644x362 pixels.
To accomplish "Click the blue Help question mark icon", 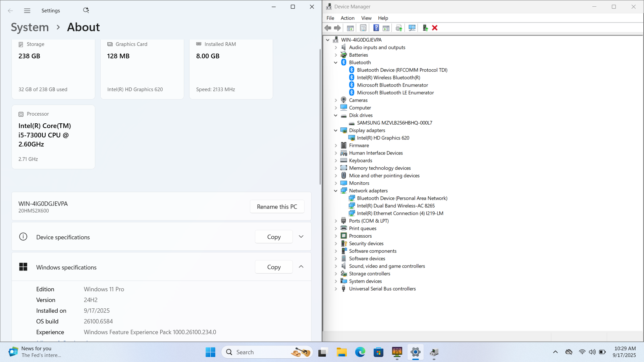I will point(376,28).
